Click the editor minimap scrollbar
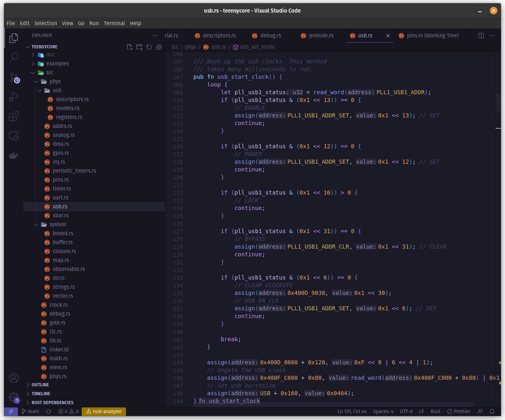Screen dimensions: 505x420 pyautogui.click(x=498, y=102)
